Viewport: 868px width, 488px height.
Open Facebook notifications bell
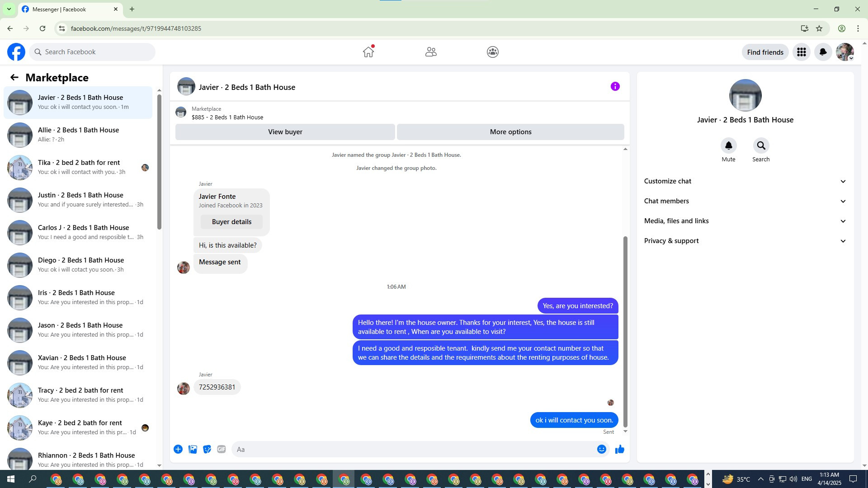click(823, 52)
